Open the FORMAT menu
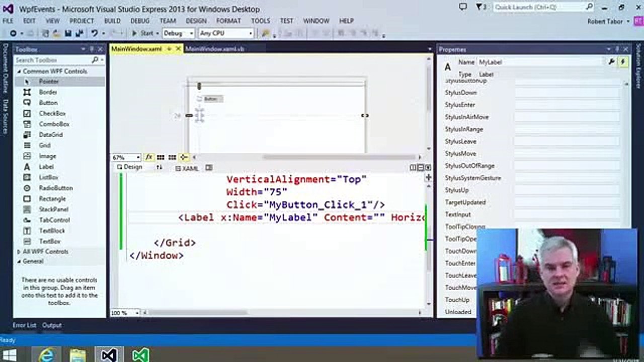The height and width of the screenshot is (362, 644). point(228,21)
